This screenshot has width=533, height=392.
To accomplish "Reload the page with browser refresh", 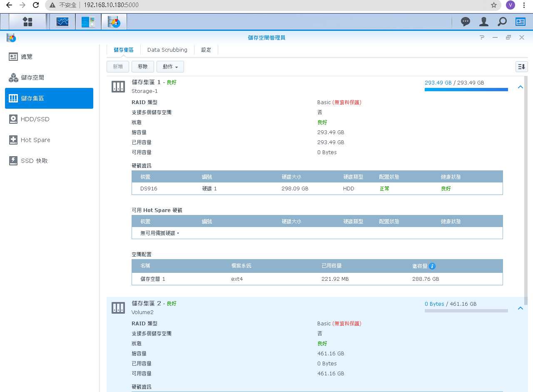I will tap(36, 5).
